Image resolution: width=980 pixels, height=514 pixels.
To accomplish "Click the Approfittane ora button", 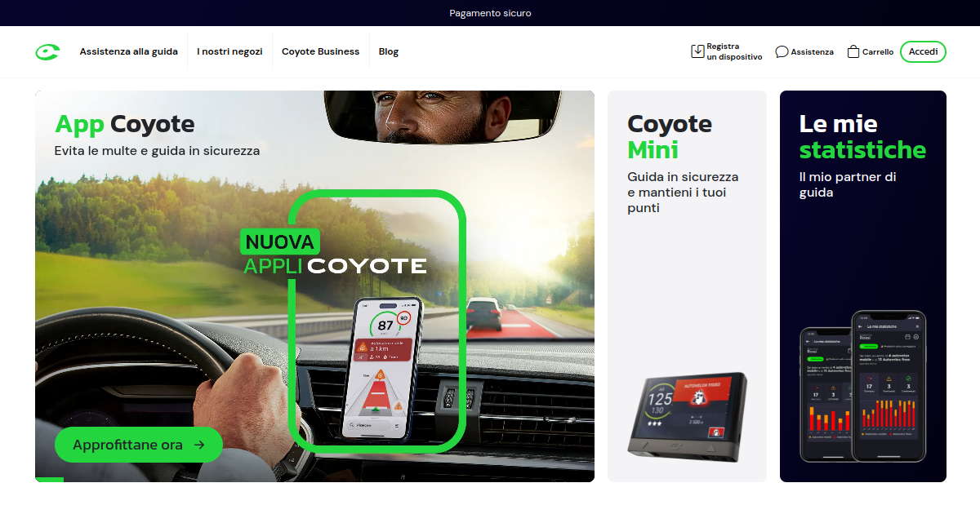I will tap(139, 445).
